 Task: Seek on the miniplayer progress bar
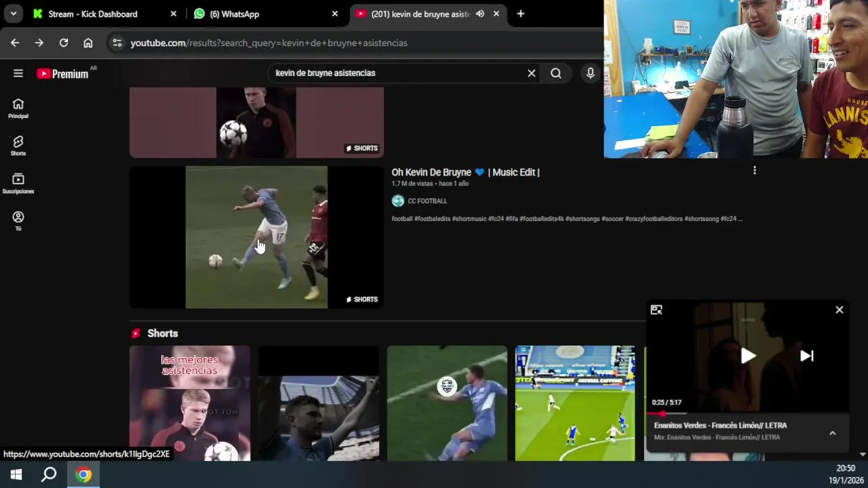click(747, 413)
